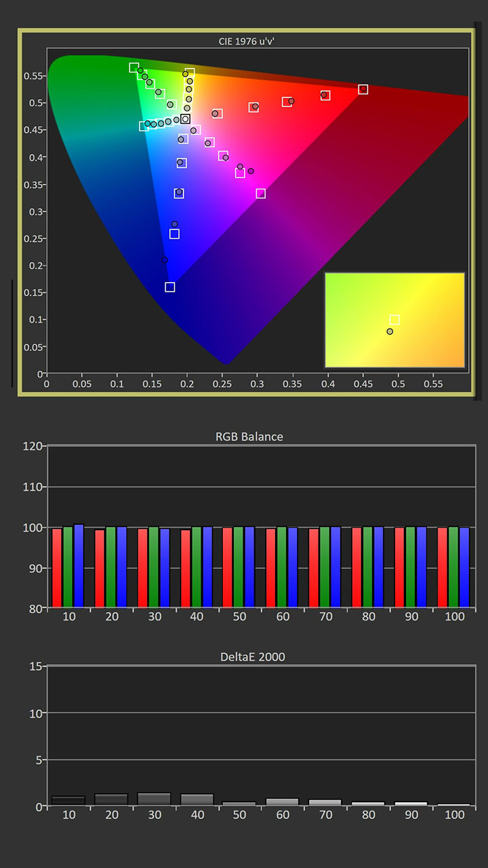
Task: Select the blue bar at level 10
Action: pos(79,566)
